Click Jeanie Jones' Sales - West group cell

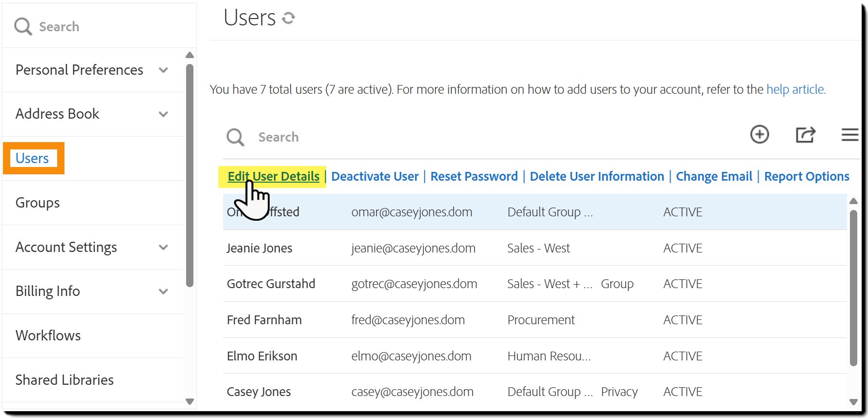coord(539,248)
